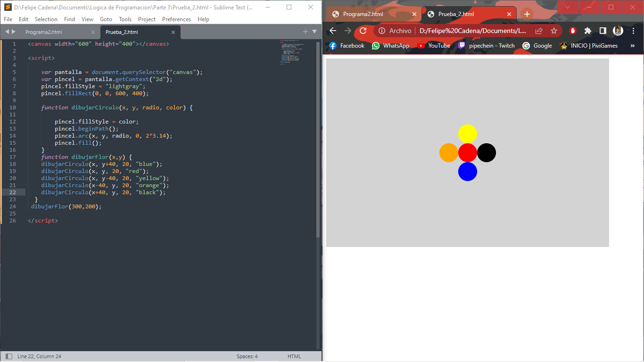Open the Edit menu in Sublime Text
The height and width of the screenshot is (362, 644).
click(x=24, y=19)
